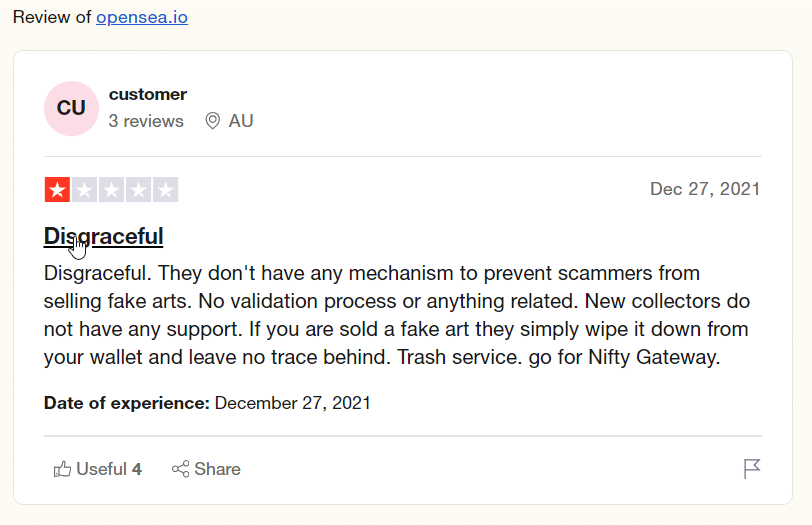
Task: Mark the review as Useful
Action: (98, 469)
